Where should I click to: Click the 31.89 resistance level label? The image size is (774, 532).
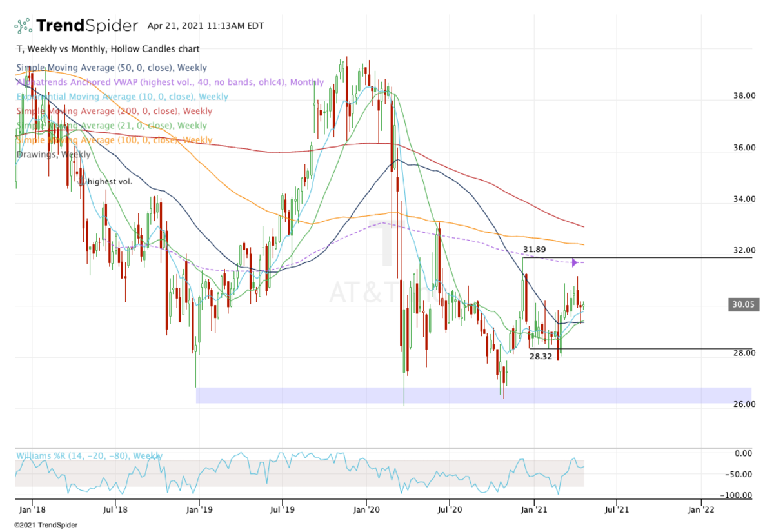[x=534, y=250]
